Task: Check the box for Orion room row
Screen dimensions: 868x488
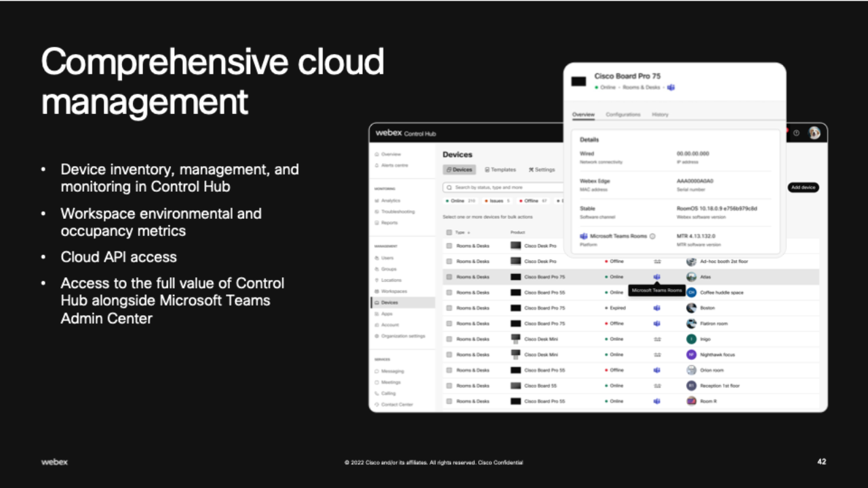Action: point(449,370)
